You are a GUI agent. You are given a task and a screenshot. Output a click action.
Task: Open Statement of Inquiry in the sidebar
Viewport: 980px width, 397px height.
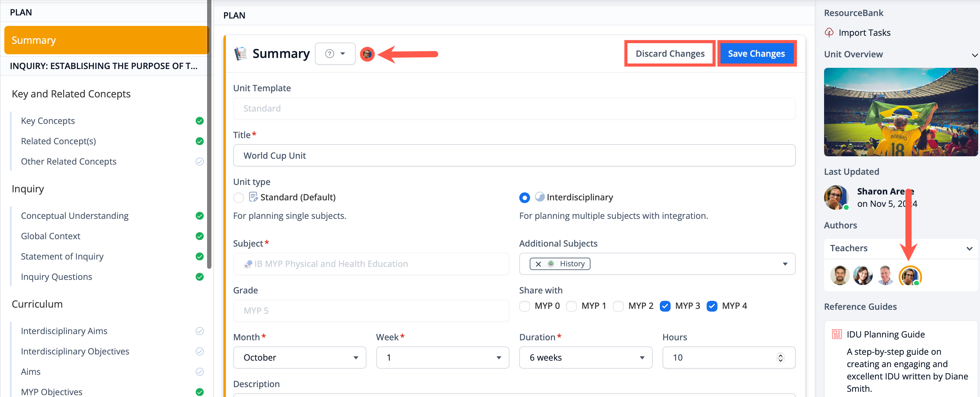click(x=62, y=256)
